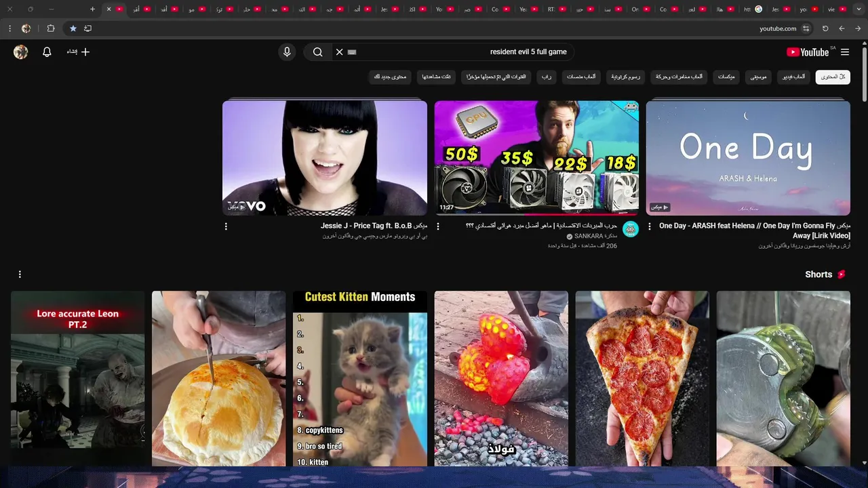Select the 'كل المحتوى' filter chip

pos(833,77)
